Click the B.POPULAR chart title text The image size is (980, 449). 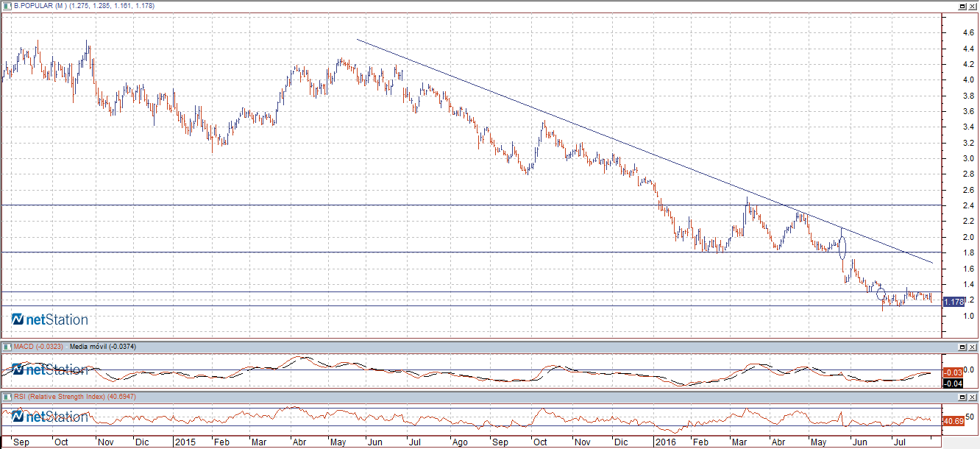pyautogui.click(x=40, y=5)
